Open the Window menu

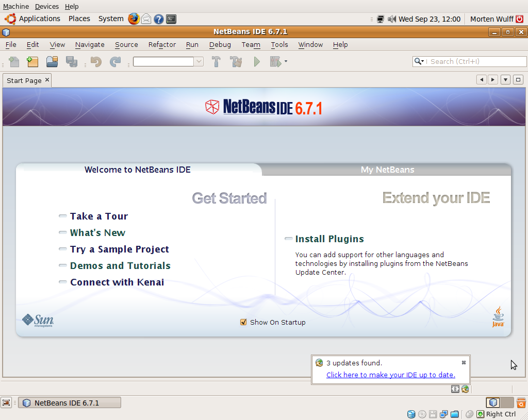pos(310,44)
